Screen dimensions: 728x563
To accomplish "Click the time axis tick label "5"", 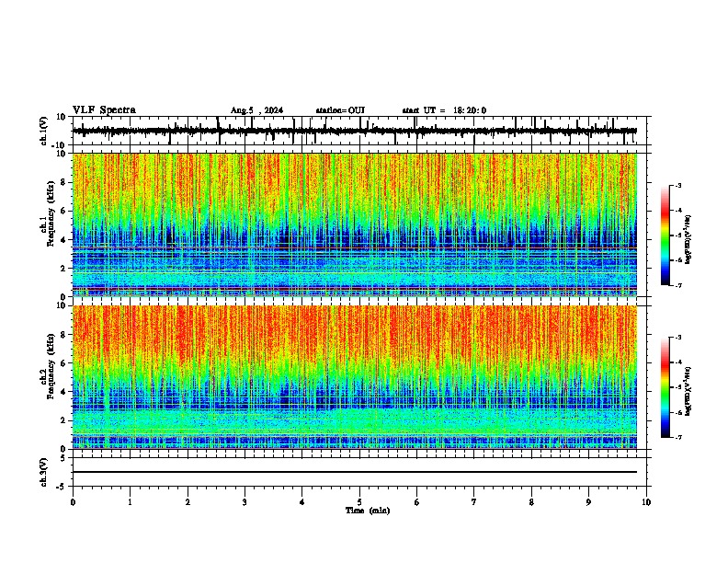I will point(359,502).
